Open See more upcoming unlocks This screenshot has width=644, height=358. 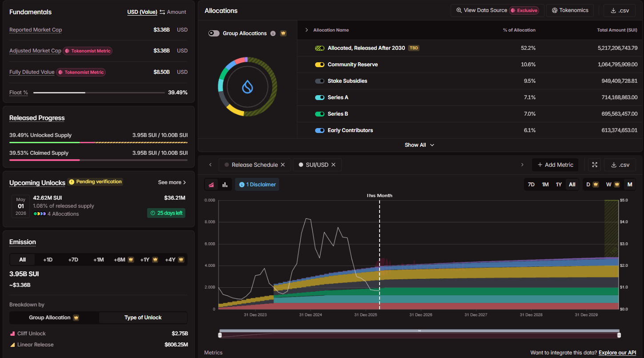click(x=172, y=182)
